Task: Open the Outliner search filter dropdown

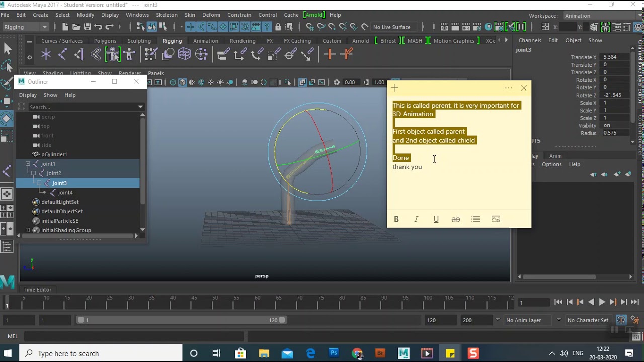Action: click(x=140, y=107)
